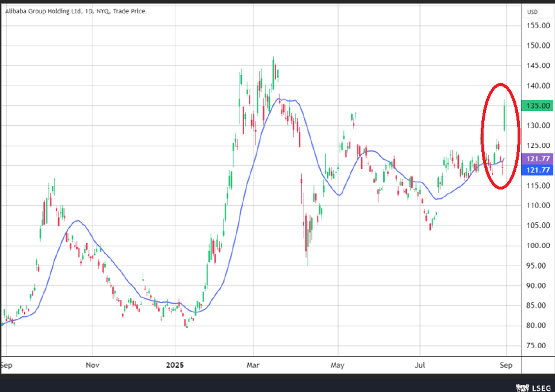This screenshot has width=555, height=392.
Task: Click the purple 121.77 price tag
Action: click(x=538, y=159)
